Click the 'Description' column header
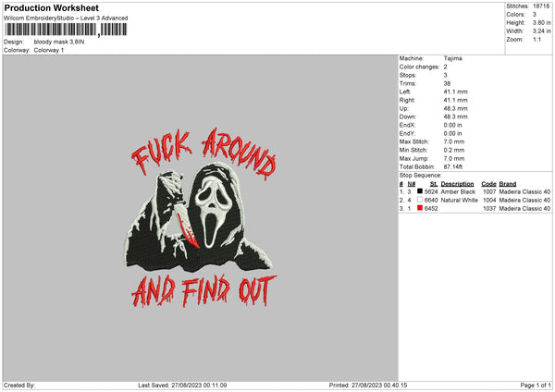The height and width of the screenshot is (392, 555). (457, 184)
